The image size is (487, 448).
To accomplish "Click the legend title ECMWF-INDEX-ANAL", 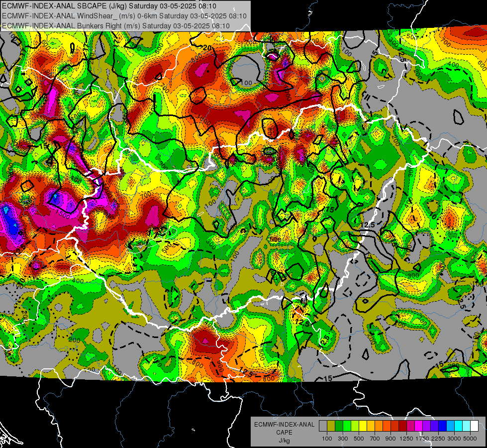I will [284, 425].
